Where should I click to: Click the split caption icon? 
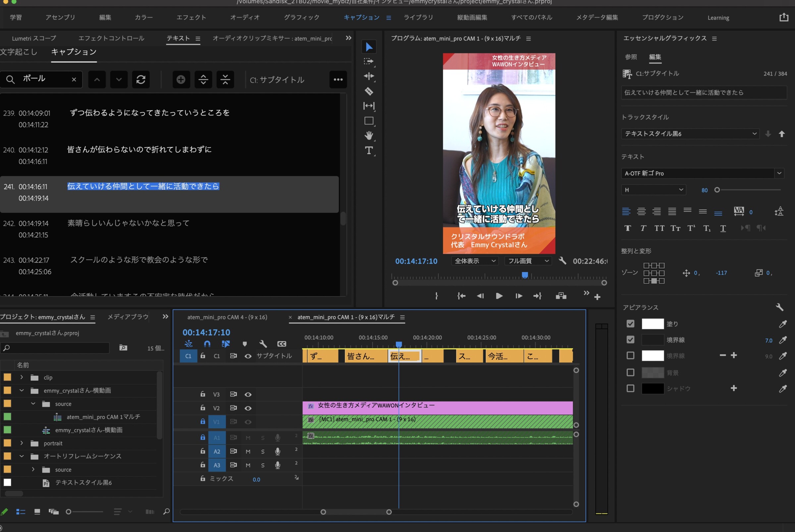tap(203, 80)
